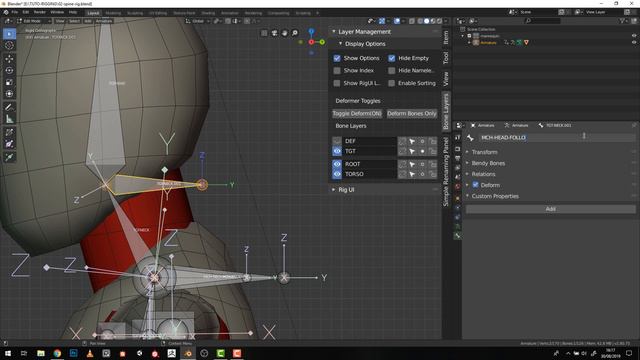Open the Simple Renaming Panel sidebar tab
Image resolution: width=640 pixels, height=360 pixels.
446,172
